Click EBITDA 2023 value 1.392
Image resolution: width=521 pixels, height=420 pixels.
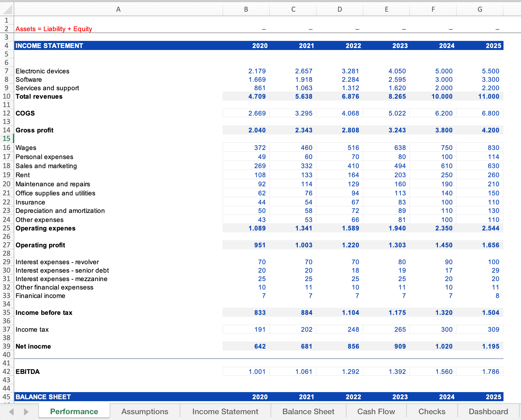386,372
